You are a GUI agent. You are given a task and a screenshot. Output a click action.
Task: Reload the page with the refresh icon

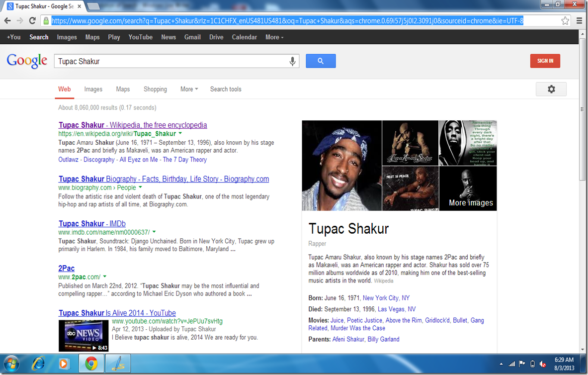point(32,21)
